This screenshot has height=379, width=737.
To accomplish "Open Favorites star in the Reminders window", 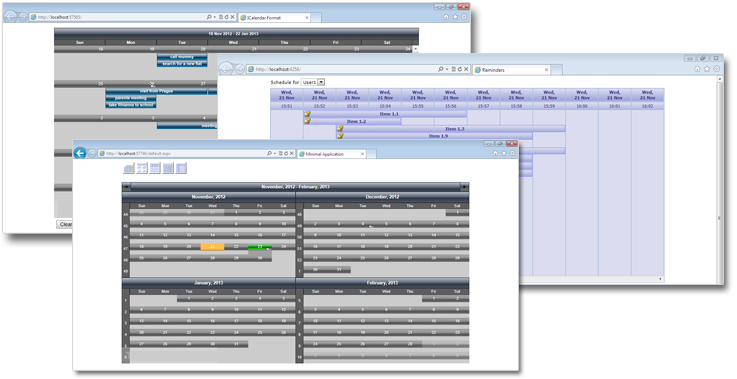I will click(707, 69).
